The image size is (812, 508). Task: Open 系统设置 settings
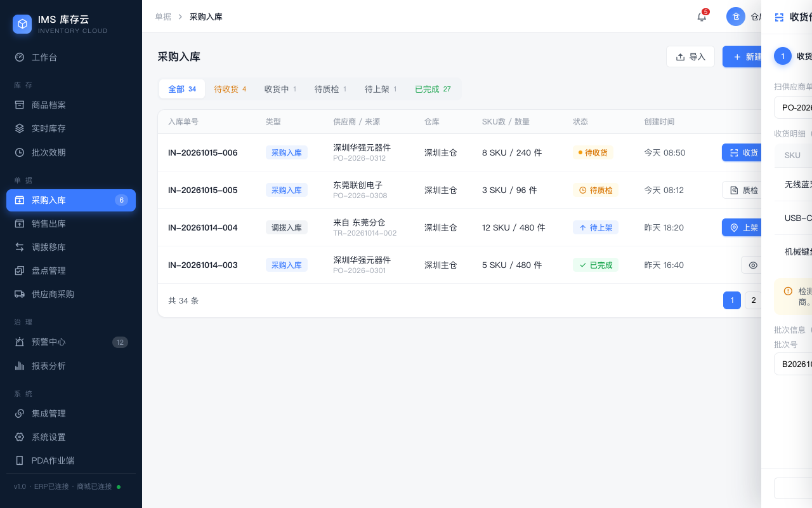[71, 437]
